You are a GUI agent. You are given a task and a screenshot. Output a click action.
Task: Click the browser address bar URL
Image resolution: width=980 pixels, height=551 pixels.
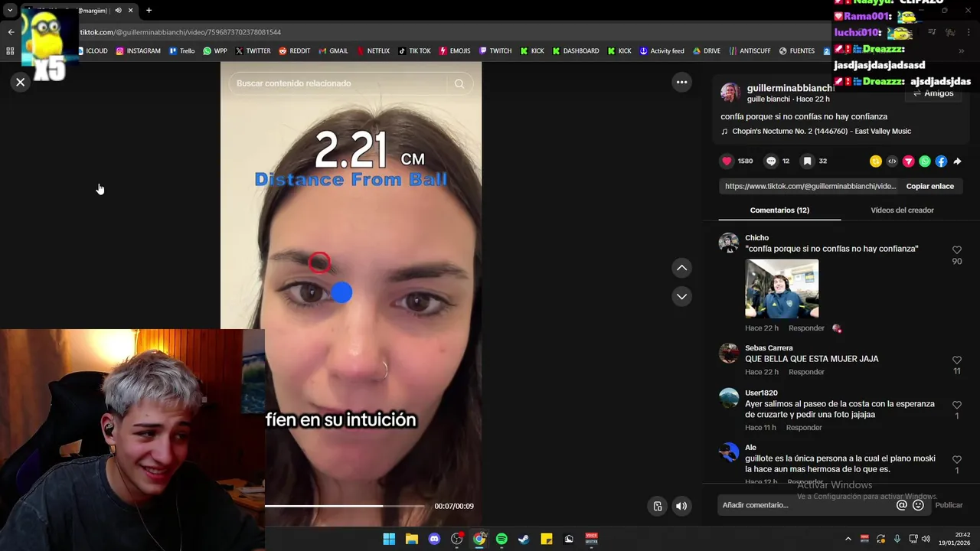(181, 32)
